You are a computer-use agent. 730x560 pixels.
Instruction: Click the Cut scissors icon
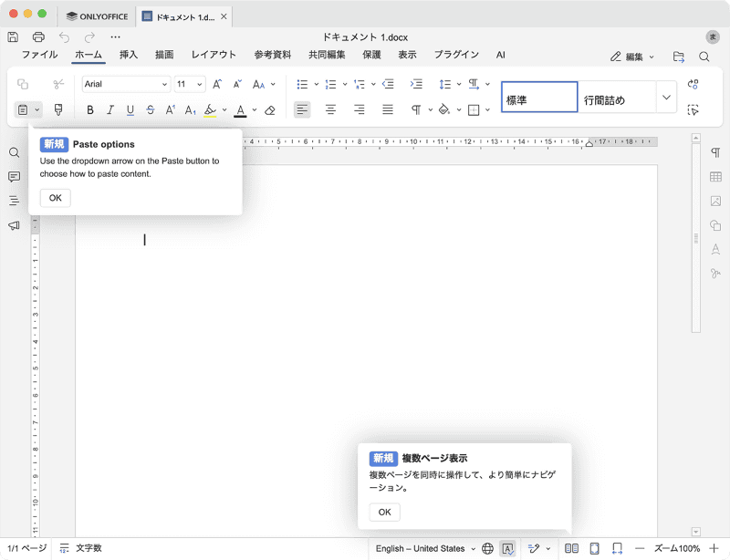click(x=58, y=84)
